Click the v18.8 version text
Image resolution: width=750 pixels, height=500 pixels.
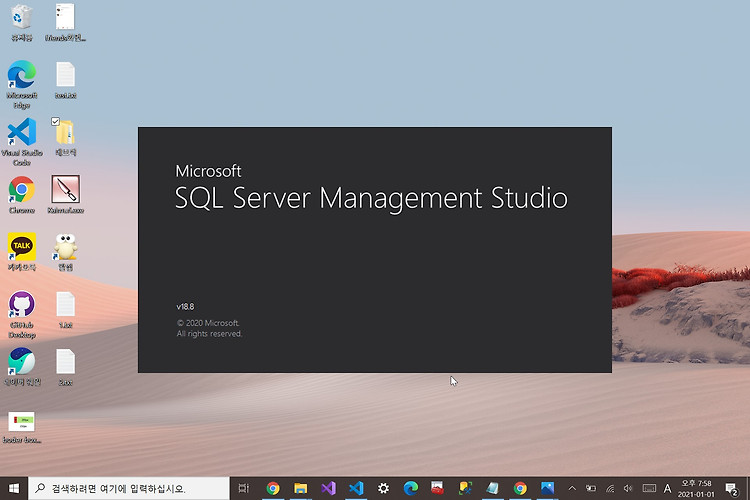(185, 307)
